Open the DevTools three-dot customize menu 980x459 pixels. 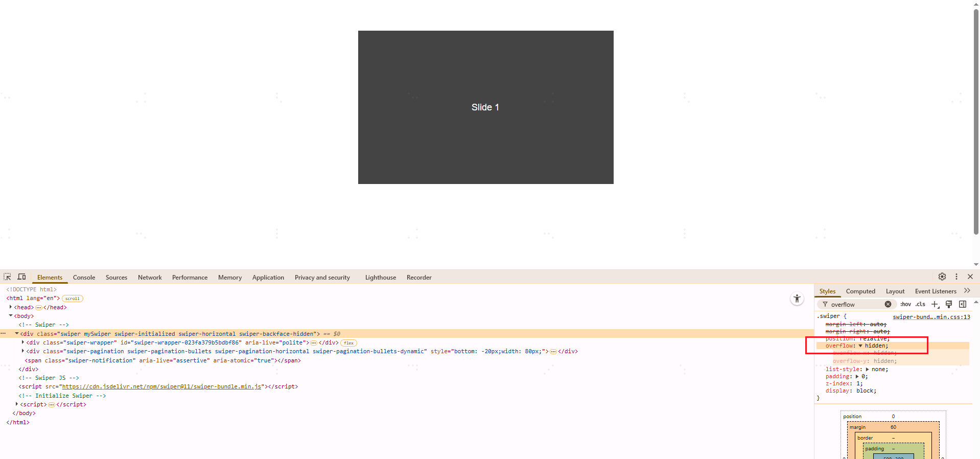(956, 277)
